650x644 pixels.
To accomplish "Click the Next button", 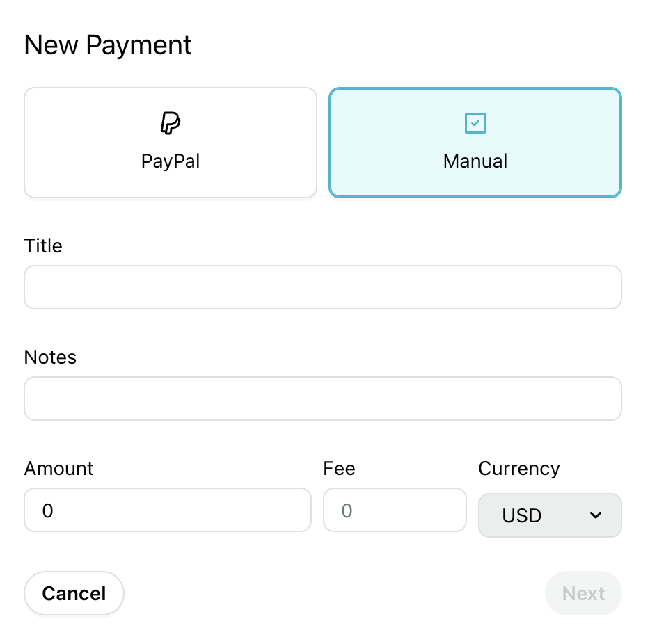I will click(x=583, y=593).
